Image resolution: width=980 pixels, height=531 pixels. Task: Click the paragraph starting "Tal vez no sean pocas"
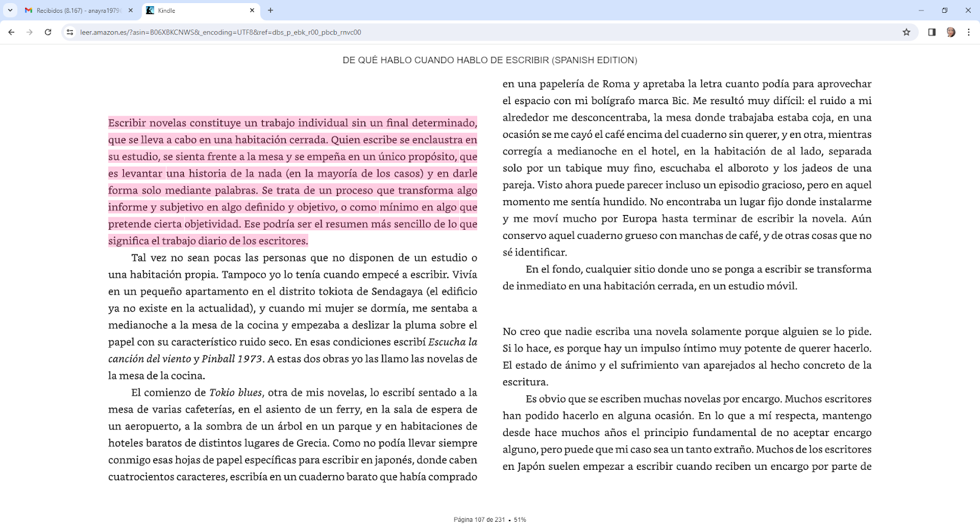pos(293,317)
